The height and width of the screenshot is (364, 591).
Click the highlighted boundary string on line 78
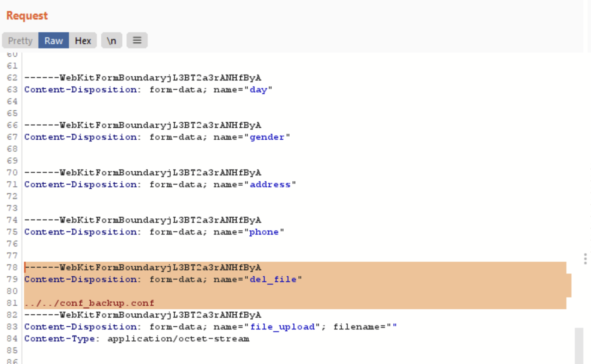pyautogui.click(x=143, y=267)
